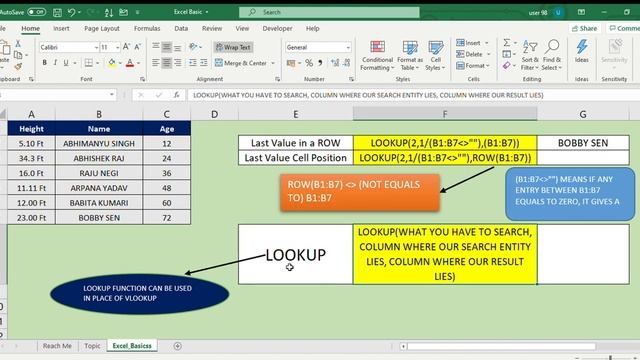Toggle Underline formatting
The width and height of the screenshot is (640, 360).
point(65,63)
